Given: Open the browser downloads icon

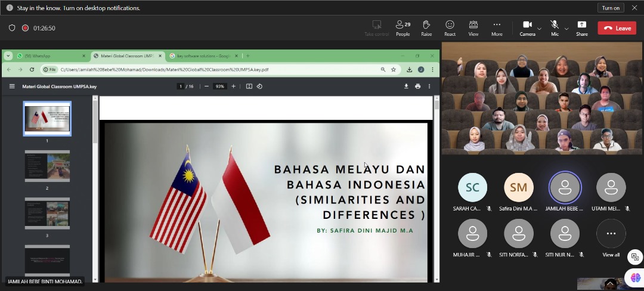Looking at the screenshot, I should 409,69.
